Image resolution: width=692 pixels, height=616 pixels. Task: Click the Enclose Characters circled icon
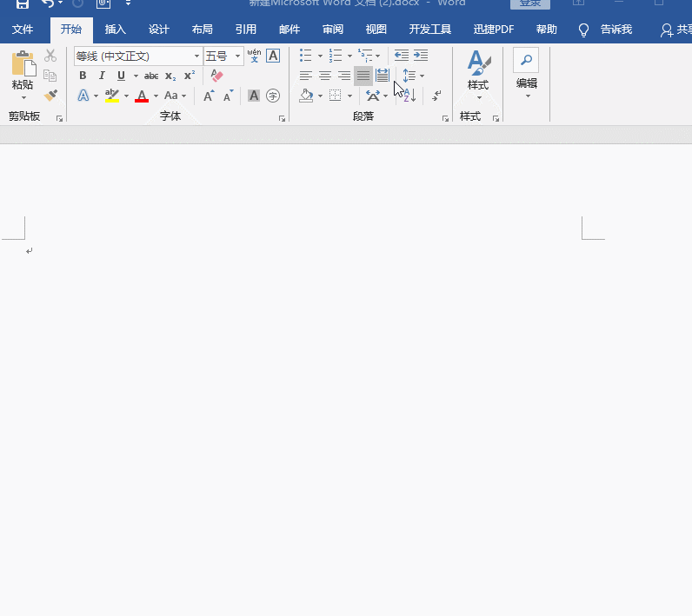(x=273, y=96)
